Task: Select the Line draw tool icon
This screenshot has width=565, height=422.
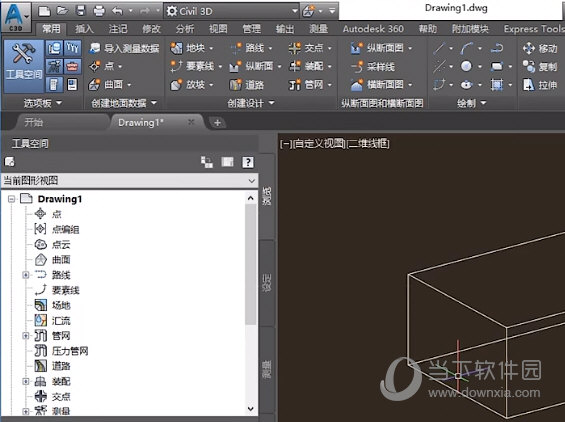Action: [439, 48]
